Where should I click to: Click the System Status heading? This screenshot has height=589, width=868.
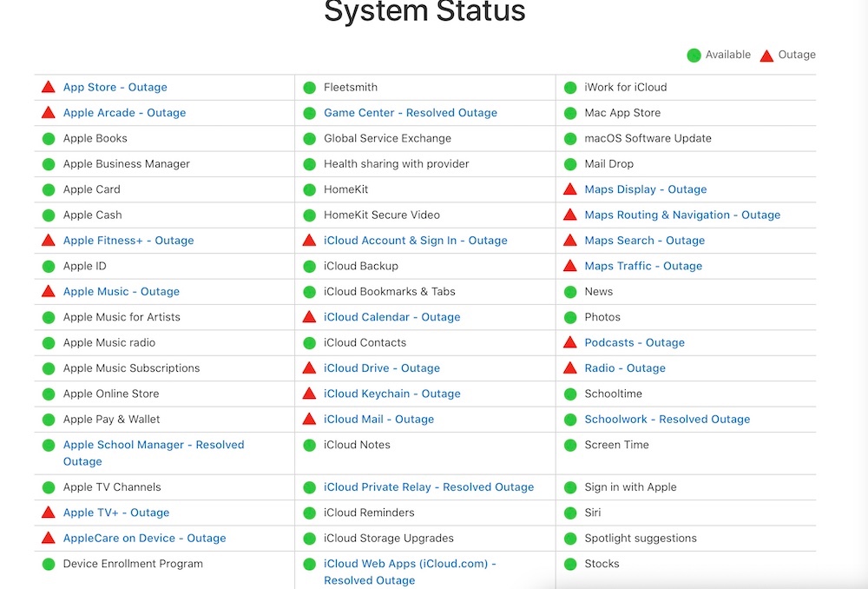(x=424, y=12)
